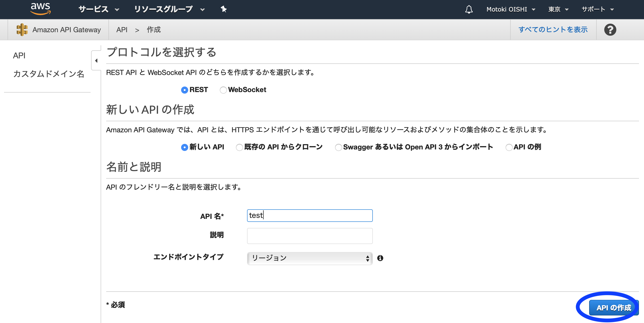Image resolution: width=644 pixels, height=323 pixels.
Task: Click the notifications bell icon
Action: click(469, 9)
